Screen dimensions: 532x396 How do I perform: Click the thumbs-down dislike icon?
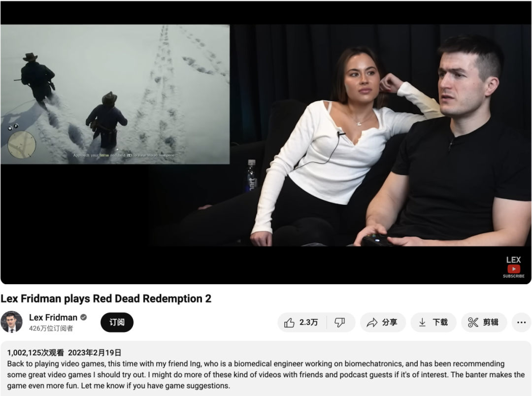tap(339, 322)
